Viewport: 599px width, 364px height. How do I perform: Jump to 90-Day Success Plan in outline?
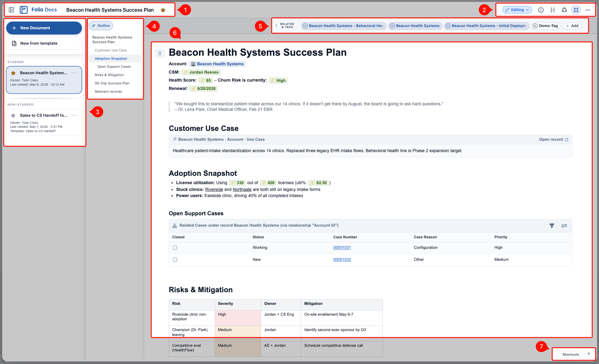pyautogui.click(x=112, y=83)
